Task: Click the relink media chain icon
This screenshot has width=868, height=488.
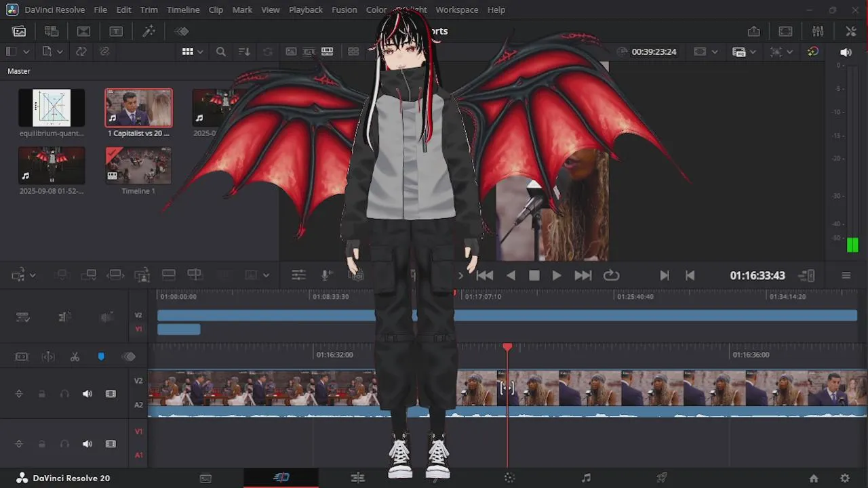Action: point(104,52)
